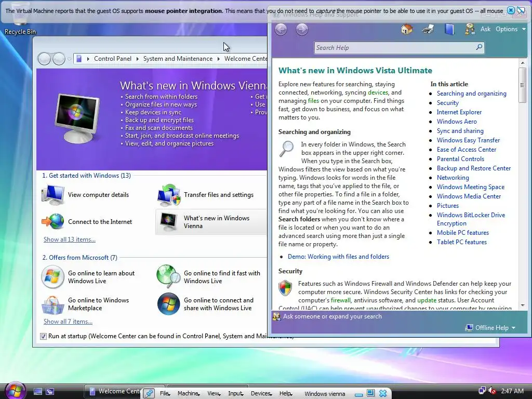
Task: Click the network tray icon
Action: click(482, 391)
